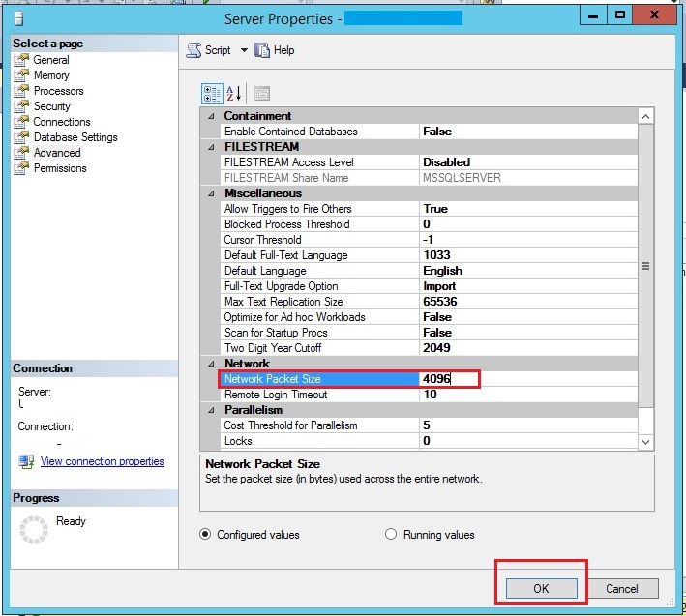
Task: Click the Help button label
Action: pos(283,50)
